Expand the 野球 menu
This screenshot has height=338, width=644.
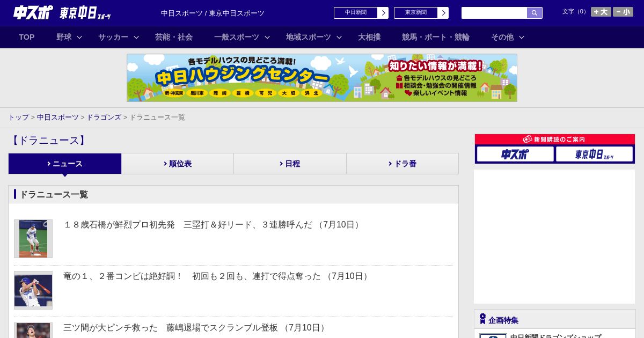(69, 37)
